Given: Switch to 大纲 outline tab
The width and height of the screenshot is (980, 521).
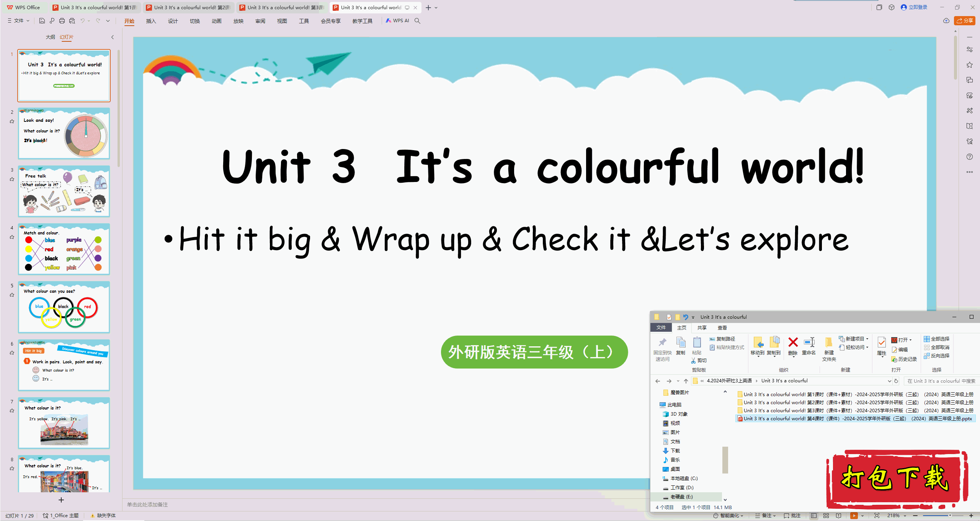Looking at the screenshot, I should (50, 37).
